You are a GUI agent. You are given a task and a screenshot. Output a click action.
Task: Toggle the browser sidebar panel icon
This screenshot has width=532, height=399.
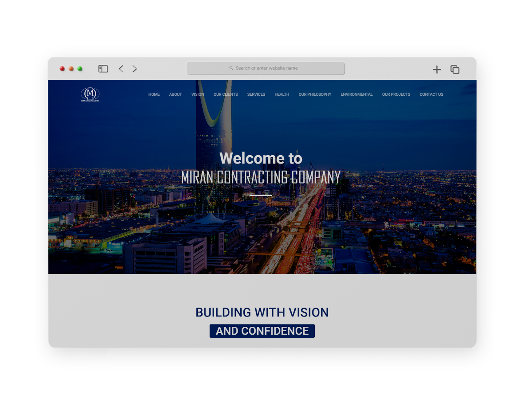click(103, 69)
